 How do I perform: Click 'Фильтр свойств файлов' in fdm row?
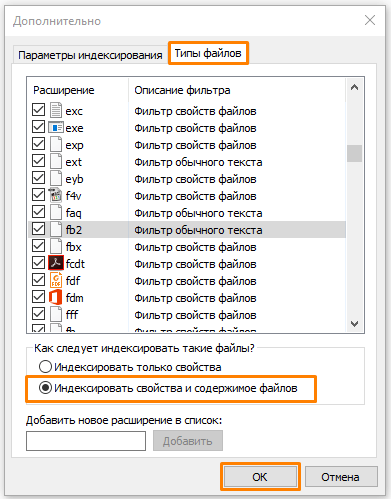[195, 298]
